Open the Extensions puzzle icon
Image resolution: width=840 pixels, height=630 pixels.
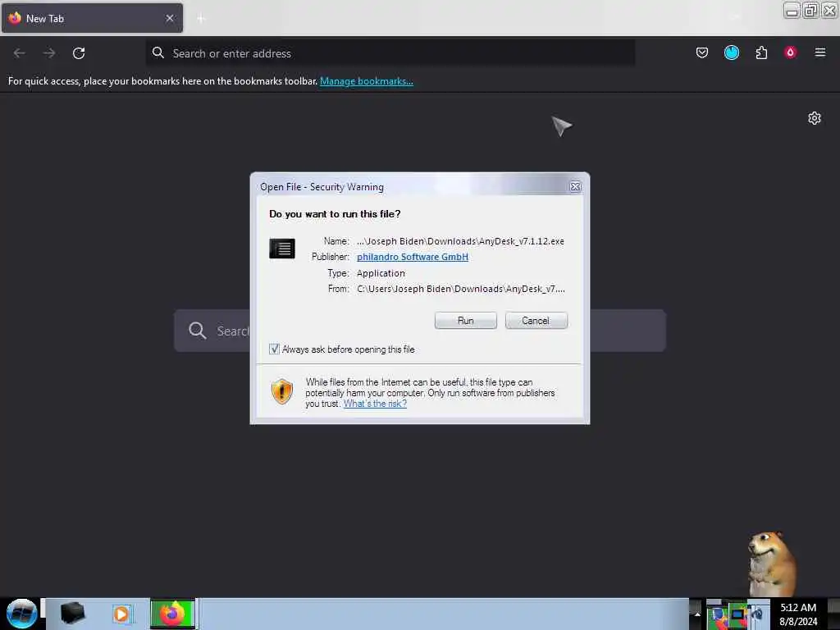pos(761,52)
